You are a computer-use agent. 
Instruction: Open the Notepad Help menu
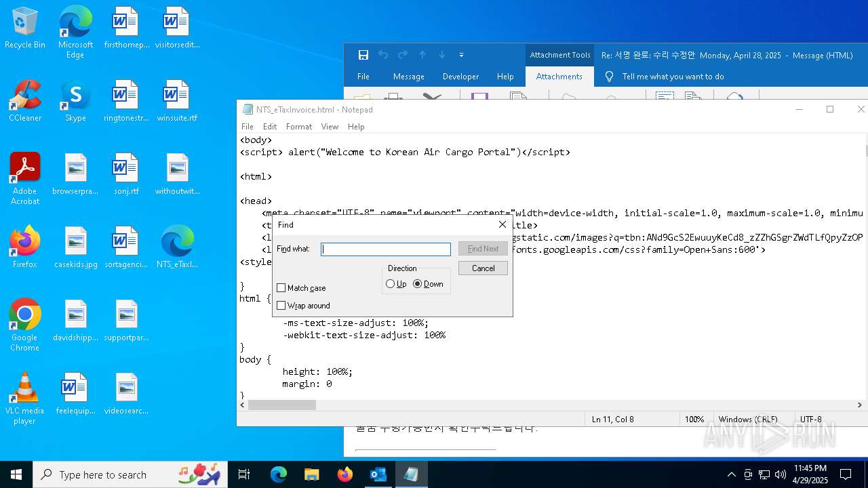356,127
